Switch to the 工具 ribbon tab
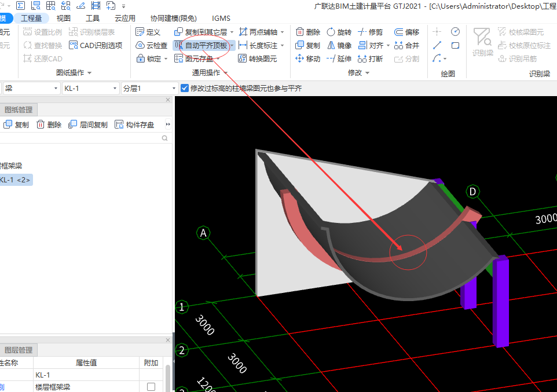557x392 pixels. coord(93,18)
